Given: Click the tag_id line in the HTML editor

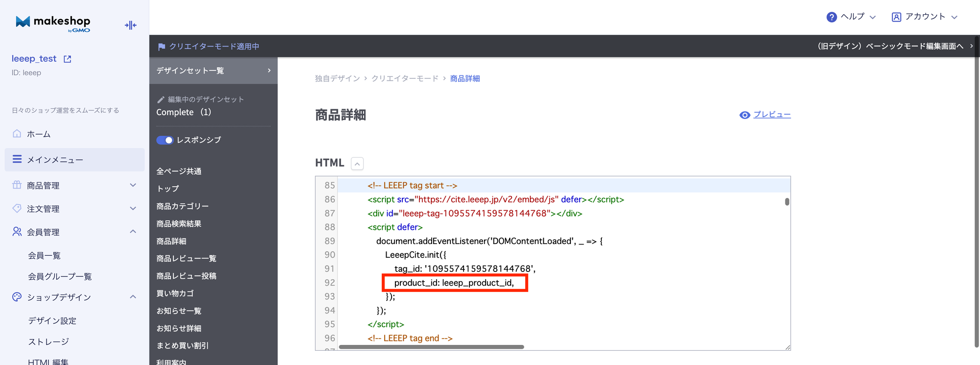Looking at the screenshot, I should [x=465, y=269].
